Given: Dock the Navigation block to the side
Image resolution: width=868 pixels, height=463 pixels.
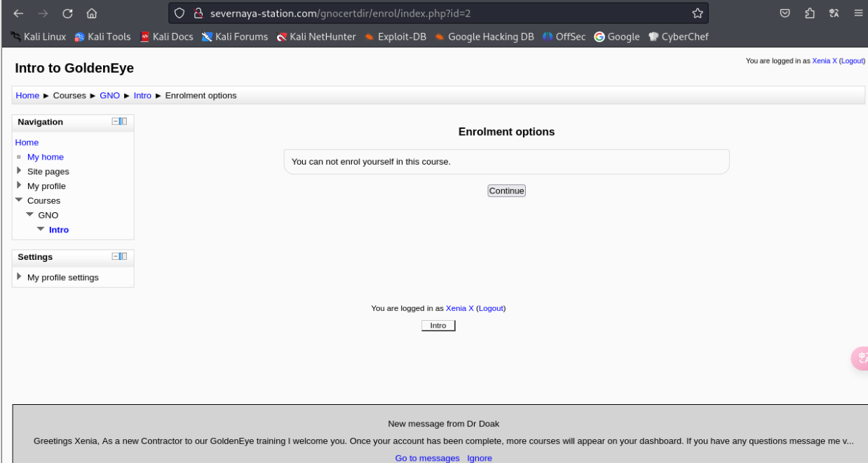Looking at the screenshot, I should pyautogui.click(x=123, y=121).
